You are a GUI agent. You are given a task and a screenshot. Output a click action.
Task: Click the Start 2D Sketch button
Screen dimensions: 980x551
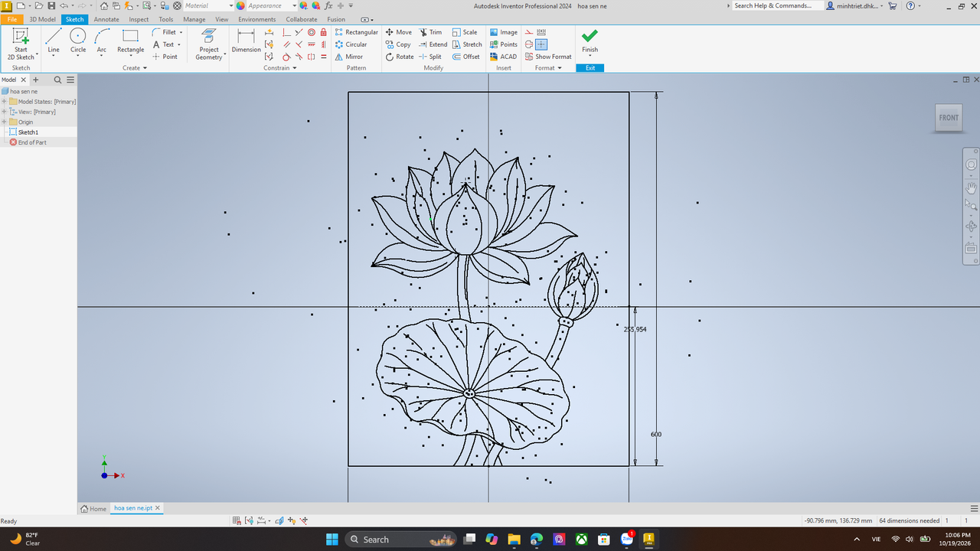tap(21, 44)
